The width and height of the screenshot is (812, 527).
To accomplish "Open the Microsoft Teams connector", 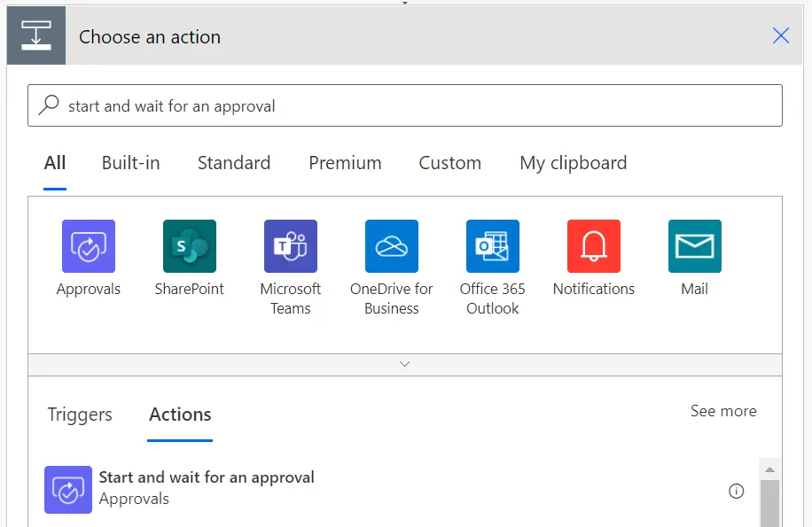I will tap(290, 245).
